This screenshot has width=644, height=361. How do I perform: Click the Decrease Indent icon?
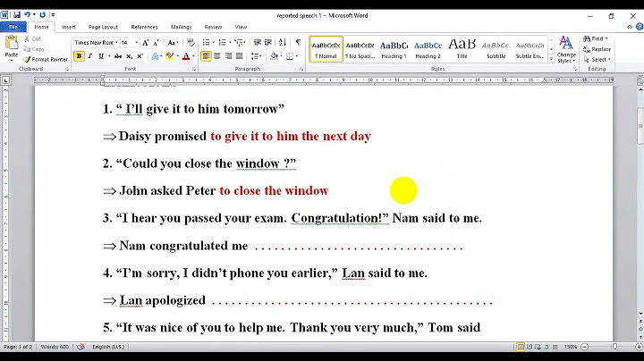[257, 42]
